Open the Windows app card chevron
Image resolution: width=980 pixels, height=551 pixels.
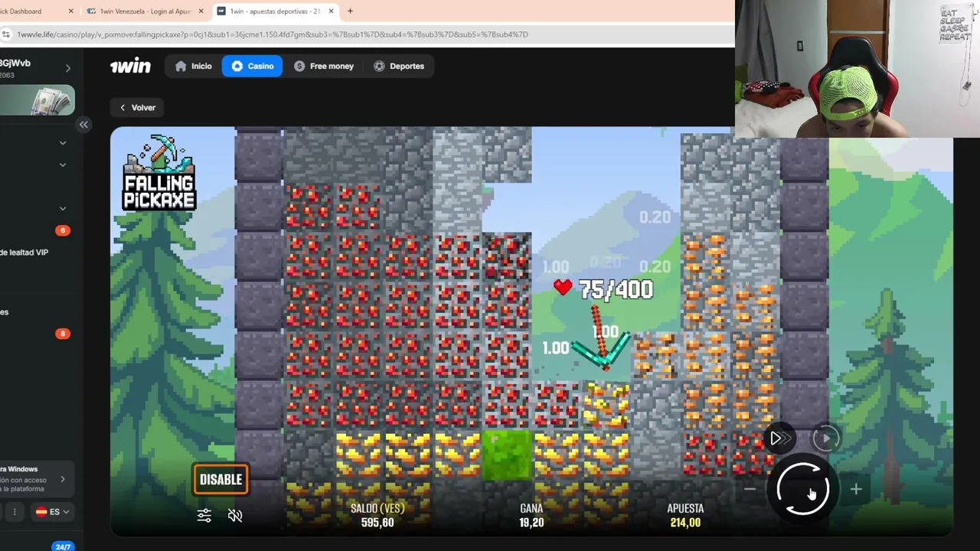[x=63, y=480]
